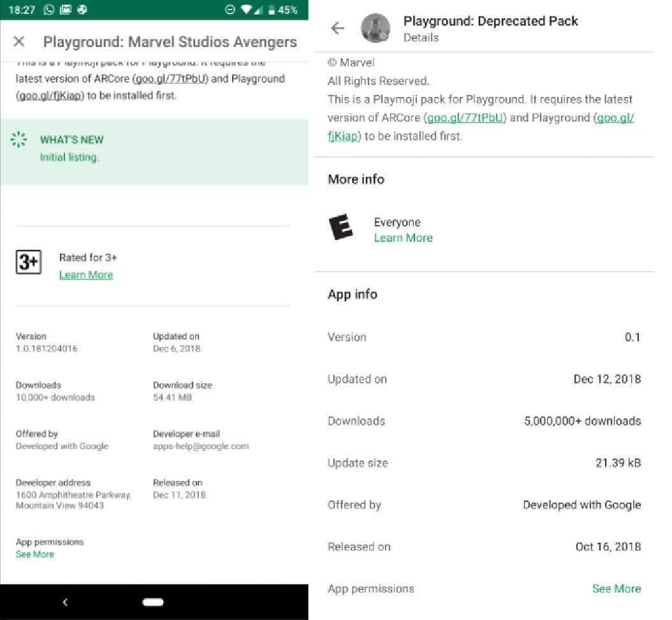The width and height of the screenshot is (672, 620).
Task: Open See More for App permissions, right screen
Action: [617, 589]
